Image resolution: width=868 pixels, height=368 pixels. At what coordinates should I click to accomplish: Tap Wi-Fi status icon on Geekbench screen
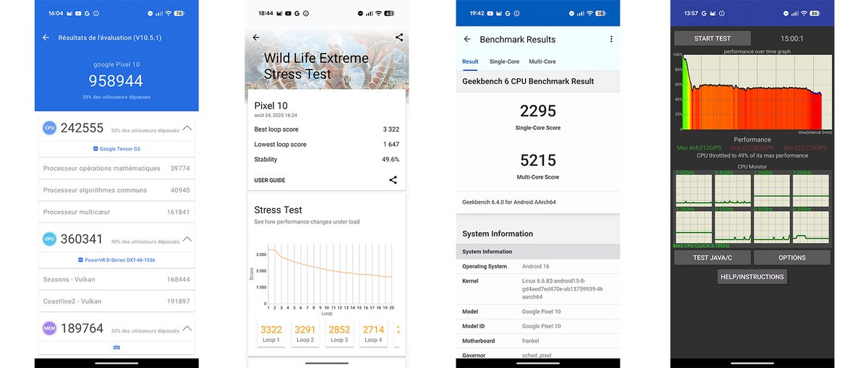[x=590, y=14]
